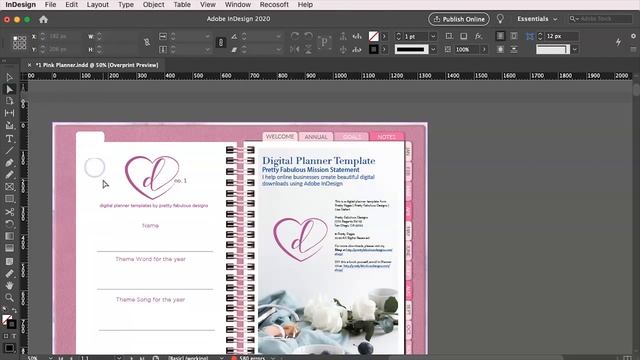Select the Pen tool
Screen dimensions: 640x360
pyautogui.click(x=9, y=163)
